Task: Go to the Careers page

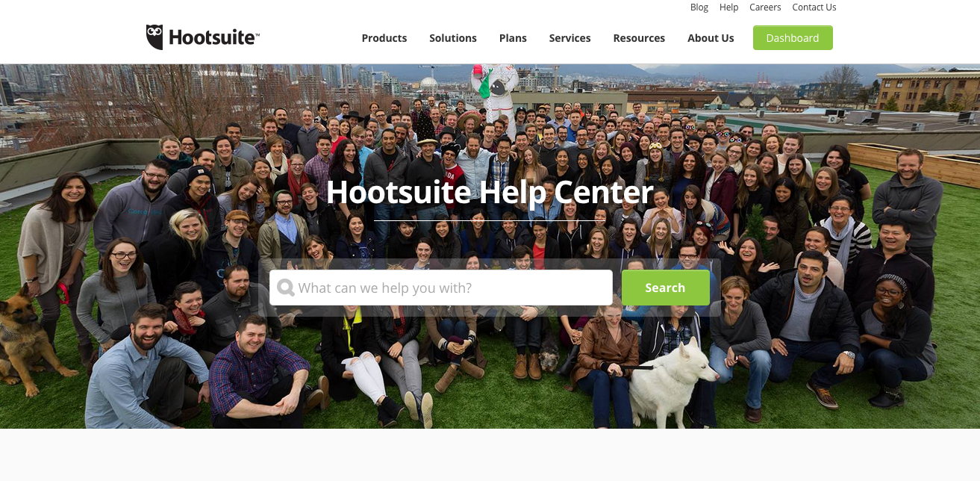Action: pos(765,7)
